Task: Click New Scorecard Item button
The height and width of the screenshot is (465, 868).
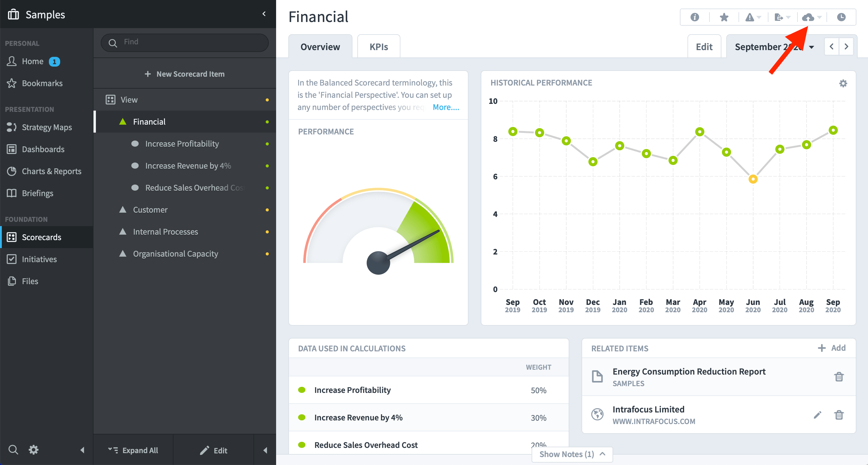Action: point(184,74)
